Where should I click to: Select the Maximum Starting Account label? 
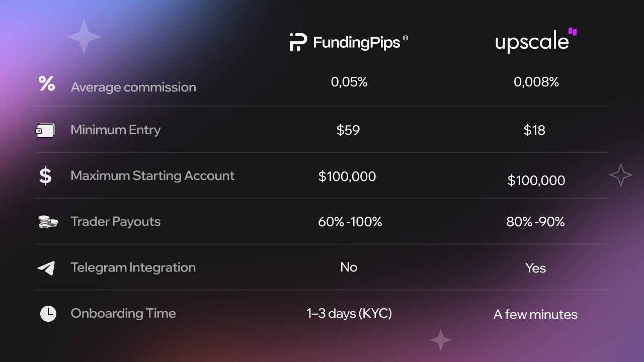coord(152,175)
